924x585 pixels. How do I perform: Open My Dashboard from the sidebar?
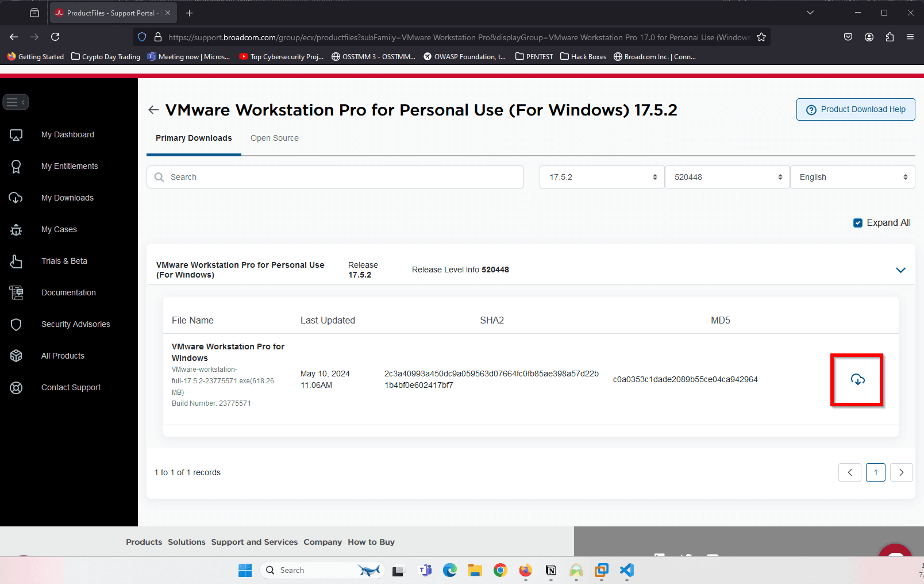(x=68, y=134)
